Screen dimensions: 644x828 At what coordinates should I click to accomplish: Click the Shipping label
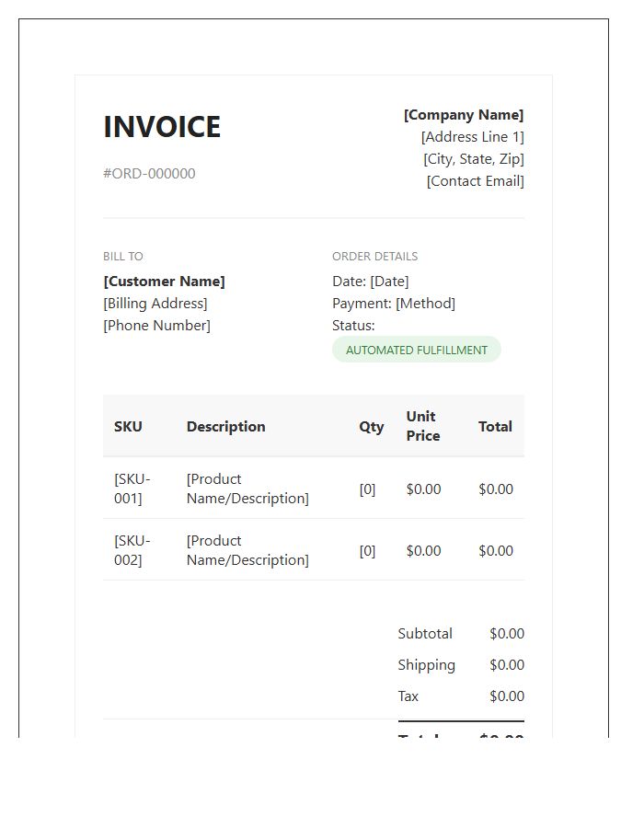pos(427,665)
